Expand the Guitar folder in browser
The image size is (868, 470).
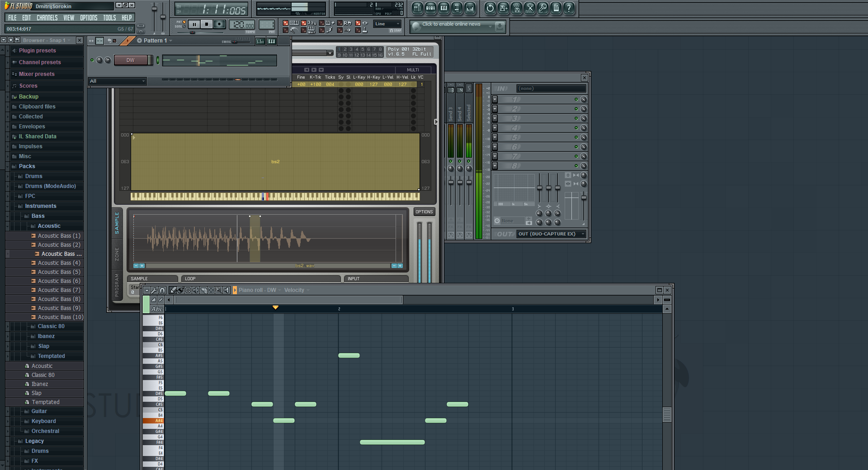point(39,411)
